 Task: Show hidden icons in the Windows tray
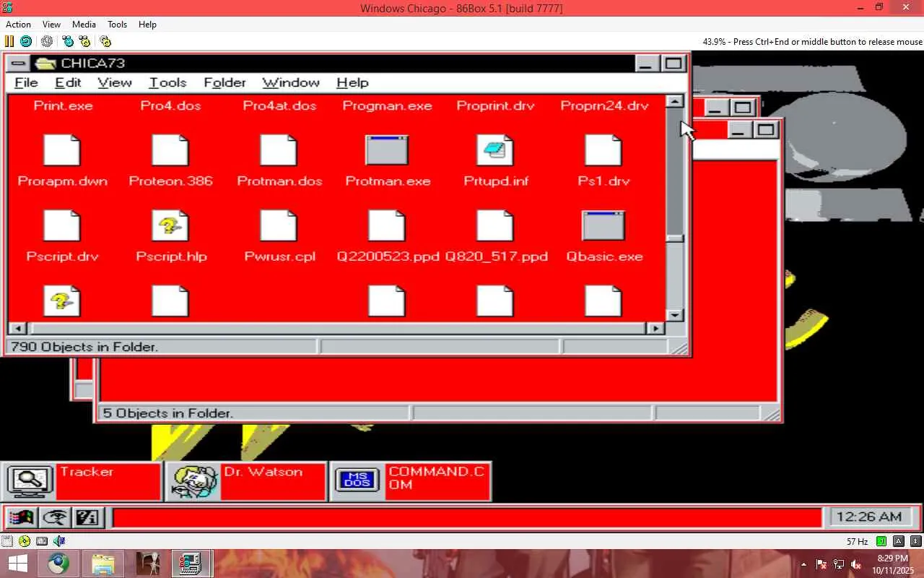click(803, 564)
